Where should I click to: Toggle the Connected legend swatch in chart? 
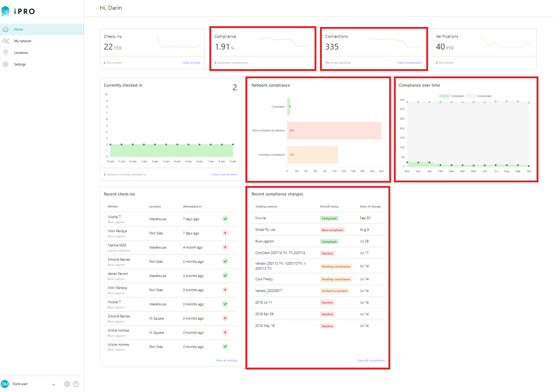tap(471, 96)
